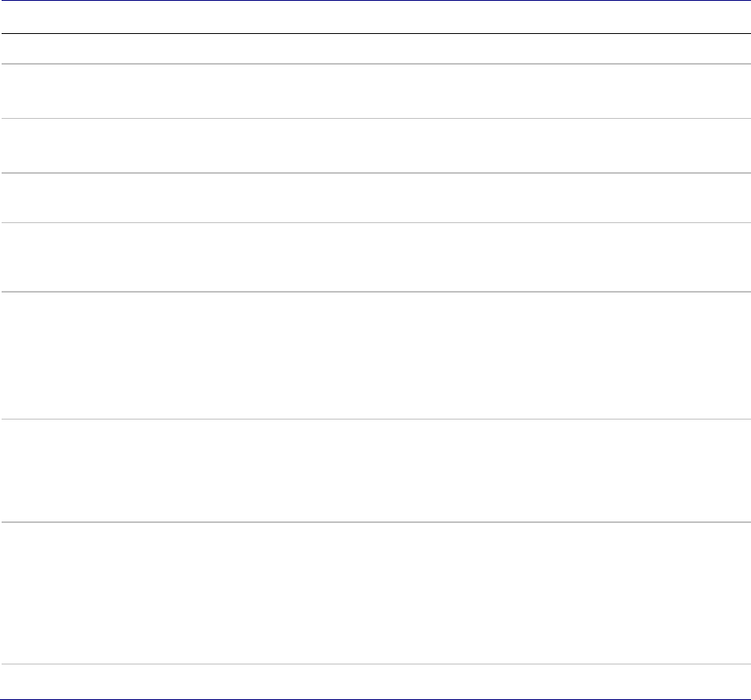Screen dimensions: 751x700
Task: Click the gray divider between second and third rows
Action: (375, 119)
